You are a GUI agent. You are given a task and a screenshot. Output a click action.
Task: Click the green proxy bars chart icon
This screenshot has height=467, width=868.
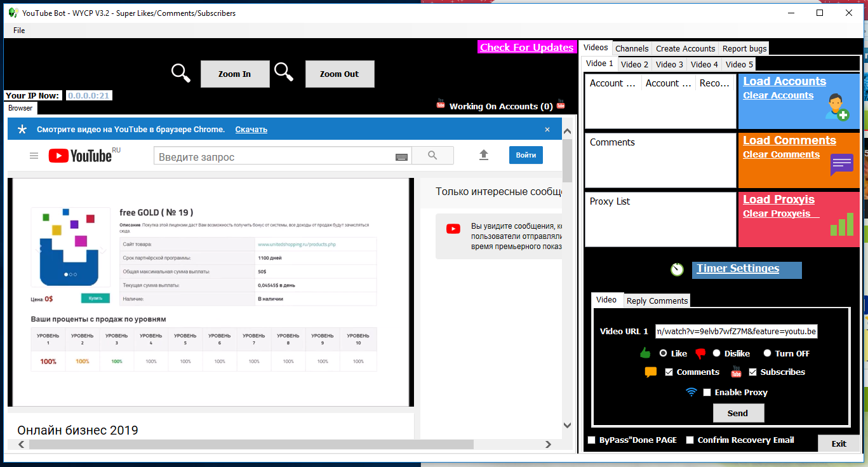[x=842, y=224]
